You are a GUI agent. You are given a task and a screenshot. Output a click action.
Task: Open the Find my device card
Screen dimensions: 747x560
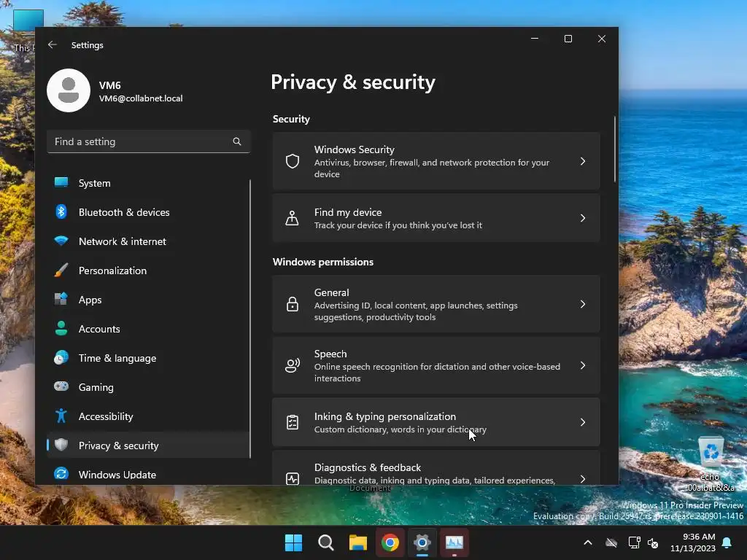436,218
